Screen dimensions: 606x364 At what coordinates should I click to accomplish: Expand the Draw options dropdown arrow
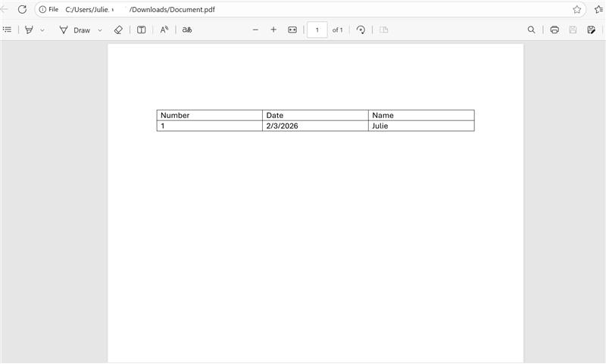point(100,30)
